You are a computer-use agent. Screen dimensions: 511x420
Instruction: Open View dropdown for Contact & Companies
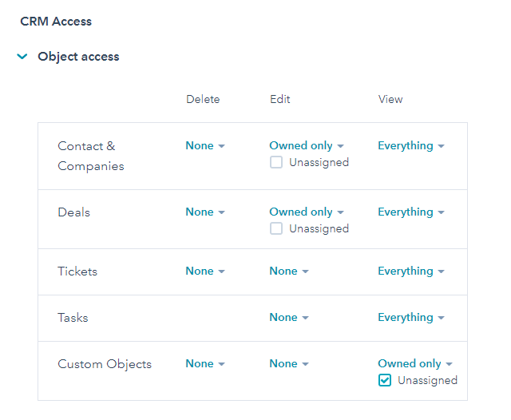(x=411, y=145)
